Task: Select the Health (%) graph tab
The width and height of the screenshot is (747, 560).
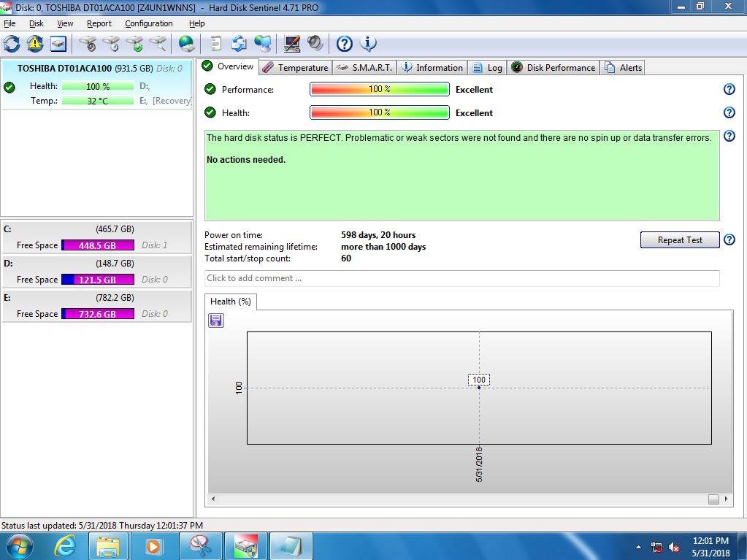Action: click(231, 302)
